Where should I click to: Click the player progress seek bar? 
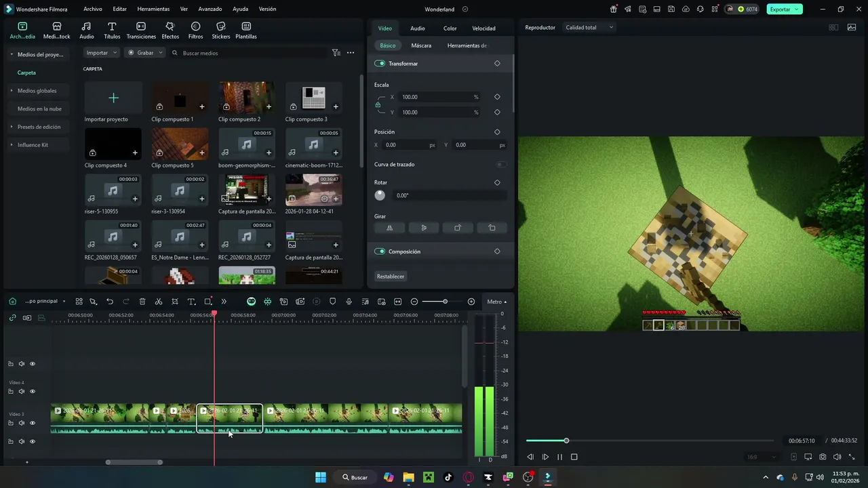(650, 441)
